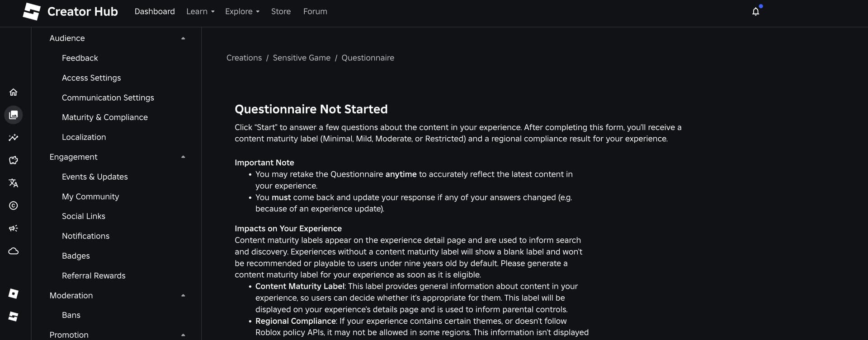Screen dimensions: 868x340
Task: Open the translation icon in left rail
Action: click(14, 183)
